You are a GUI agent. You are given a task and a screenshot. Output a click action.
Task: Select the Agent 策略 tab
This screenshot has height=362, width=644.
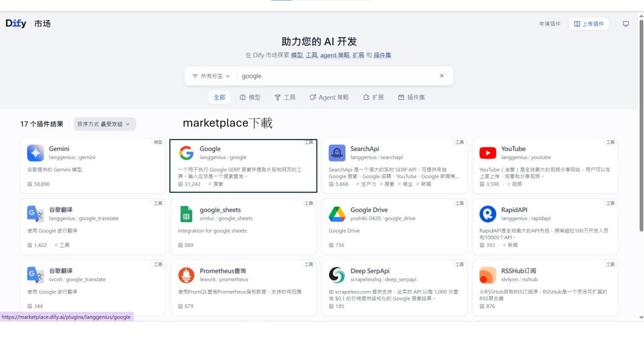coord(329,97)
